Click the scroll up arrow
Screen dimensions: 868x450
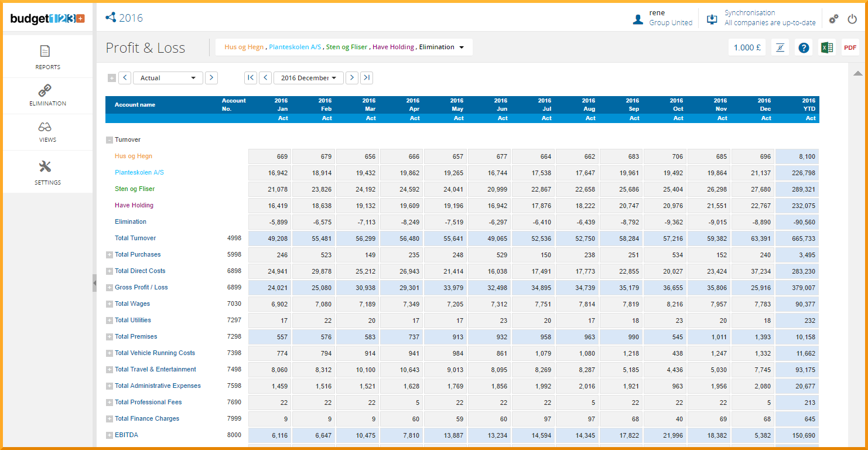click(857, 73)
